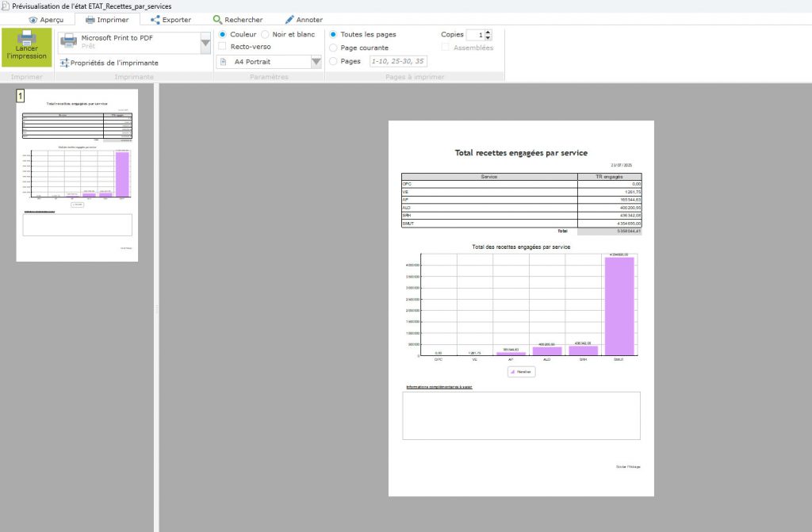The height and width of the screenshot is (532, 812).
Task: Expand the A4 Portrait paper format dropdown
Action: pyautogui.click(x=316, y=62)
